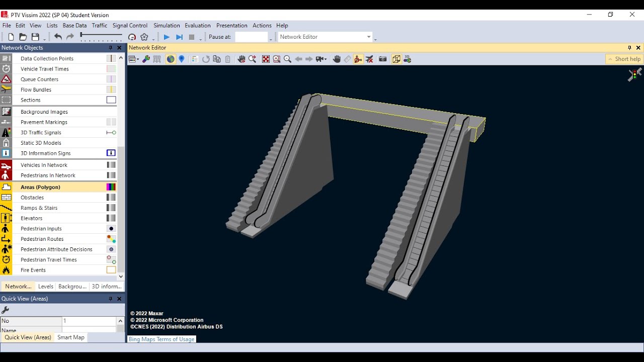Open the Signal Control menu
This screenshot has width=644, height=362.
point(130,25)
